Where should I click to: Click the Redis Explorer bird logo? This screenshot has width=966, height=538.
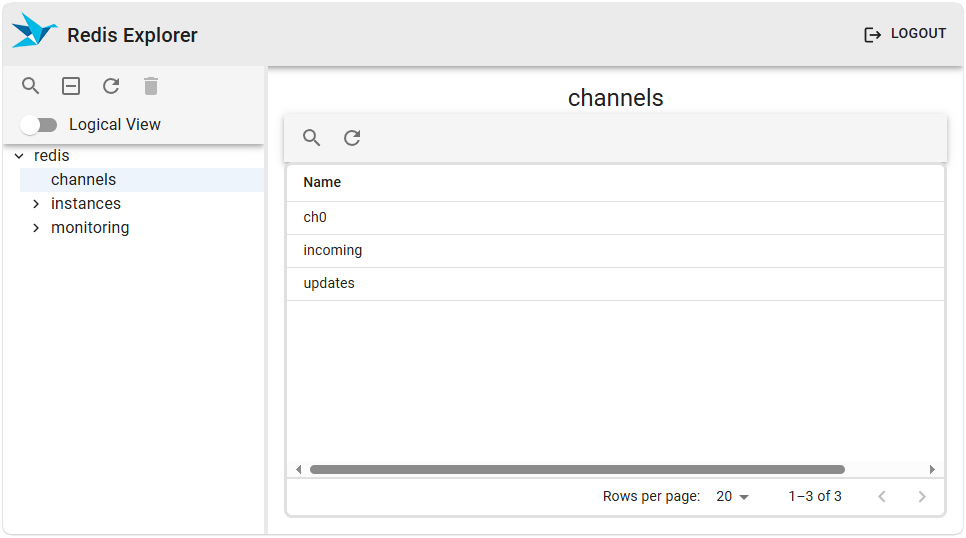pos(34,32)
